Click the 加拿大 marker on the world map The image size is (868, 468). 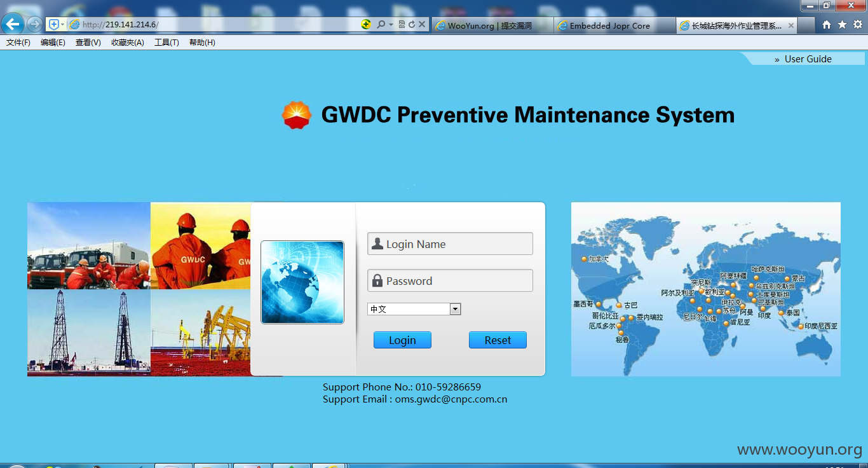coord(584,259)
